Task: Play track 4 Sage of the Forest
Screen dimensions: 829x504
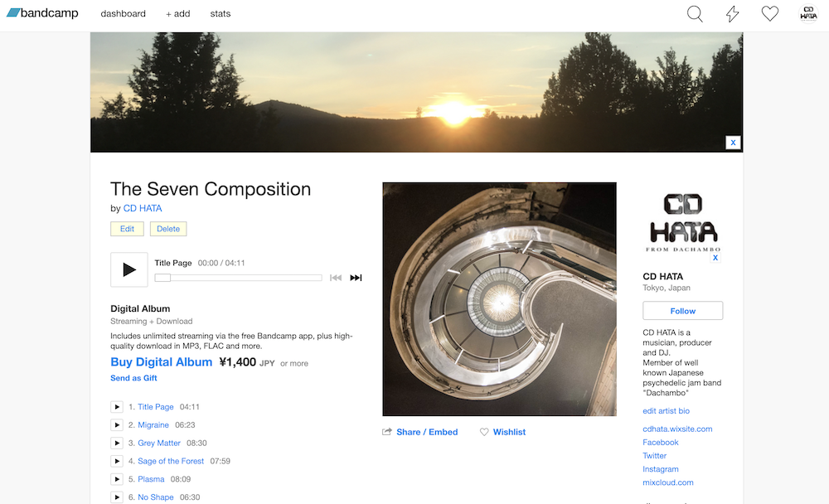Action: [117, 461]
